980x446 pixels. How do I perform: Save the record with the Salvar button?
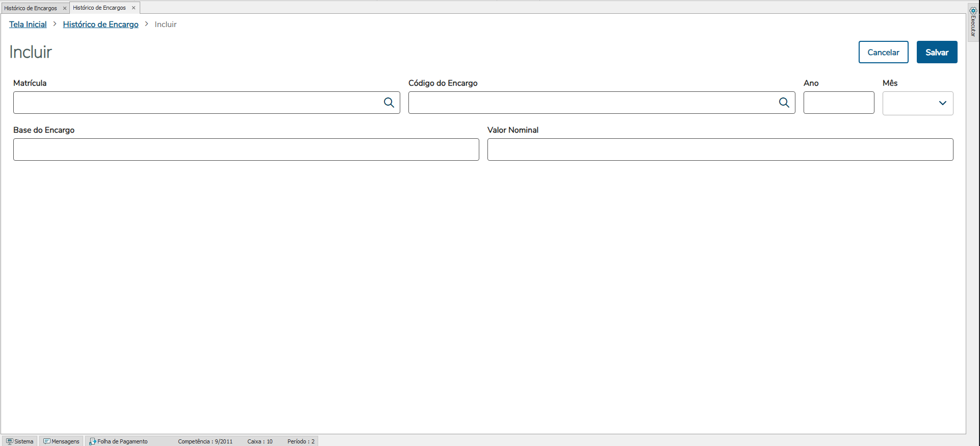pos(937,52)
